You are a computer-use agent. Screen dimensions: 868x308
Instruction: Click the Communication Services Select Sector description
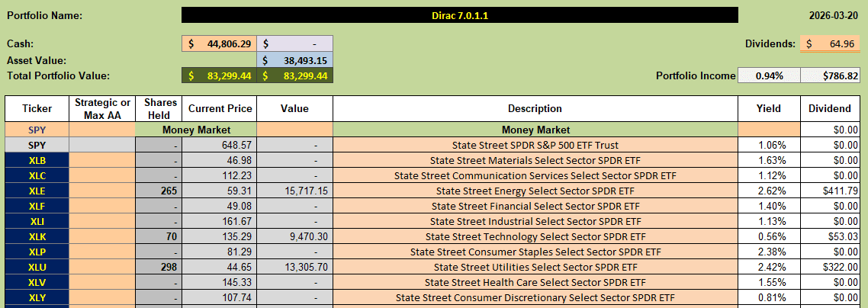(x=535, y=176)
